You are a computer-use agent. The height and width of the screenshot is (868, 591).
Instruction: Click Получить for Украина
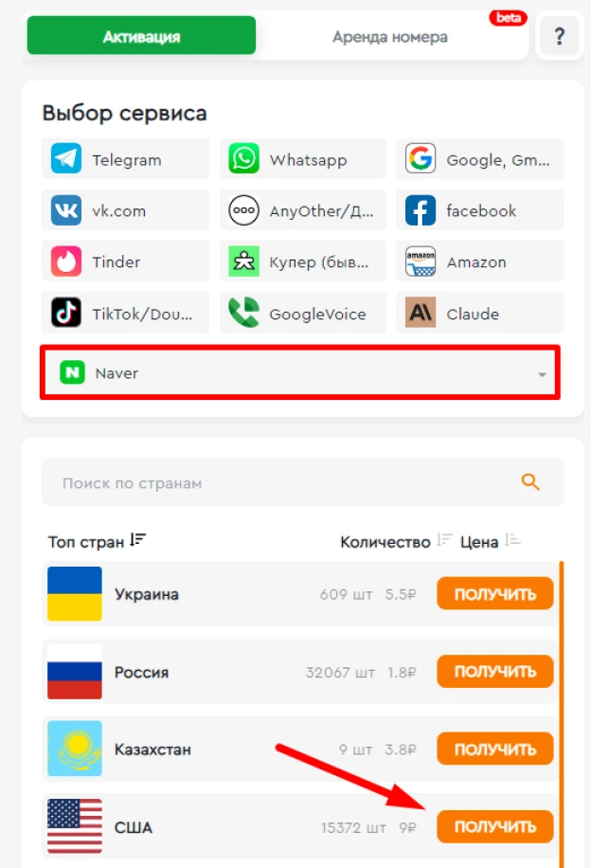coord(494,593)
